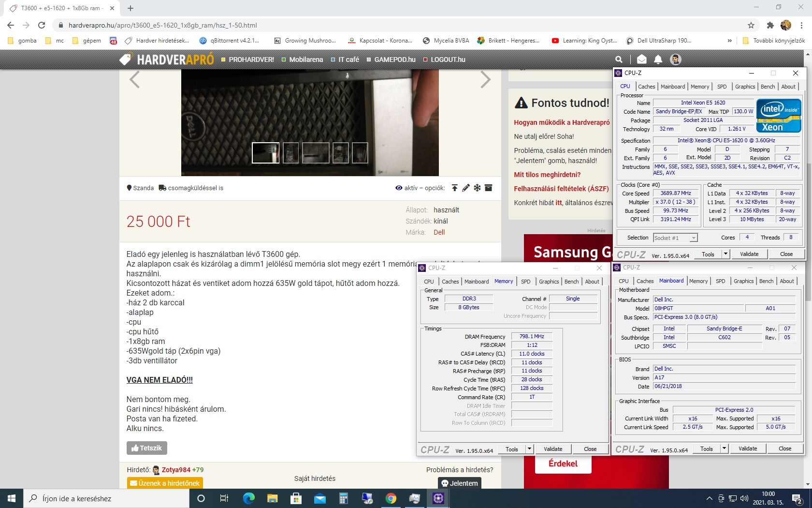The height and width of the screenshot is (508, 812).
Task: Open the Tools dropdown arrow in CPU-Z Memory window
Action: [529, 449]
